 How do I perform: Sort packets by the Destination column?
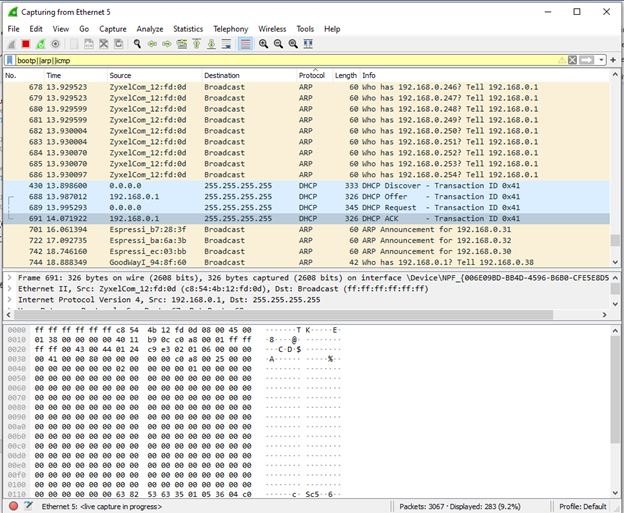(x=249, y=76)
